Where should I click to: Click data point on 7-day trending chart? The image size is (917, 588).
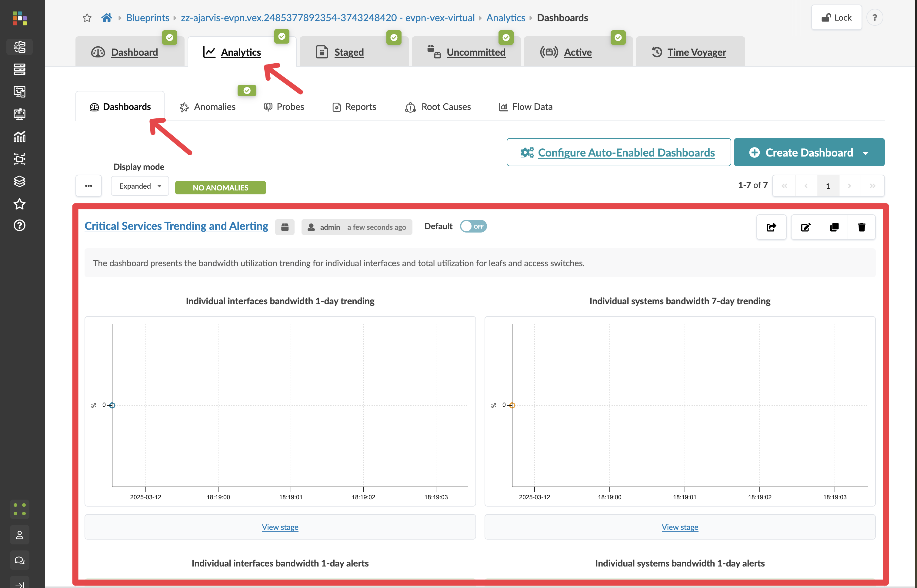[x=512, y=405]
